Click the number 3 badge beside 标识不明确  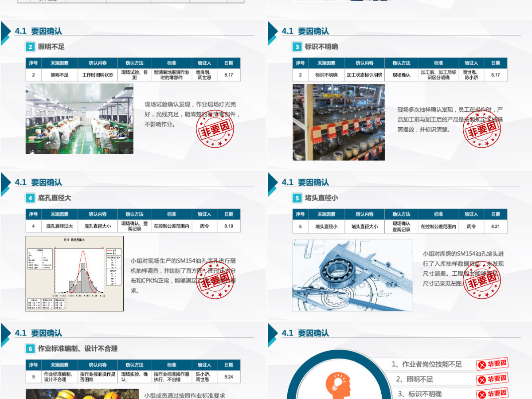tap(297, 47)
